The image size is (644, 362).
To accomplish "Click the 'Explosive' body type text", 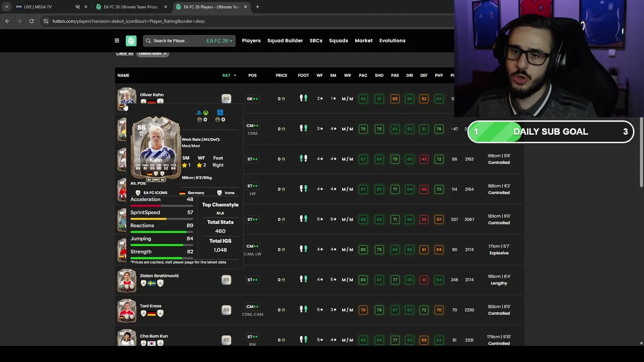I will tap(499, 253).
